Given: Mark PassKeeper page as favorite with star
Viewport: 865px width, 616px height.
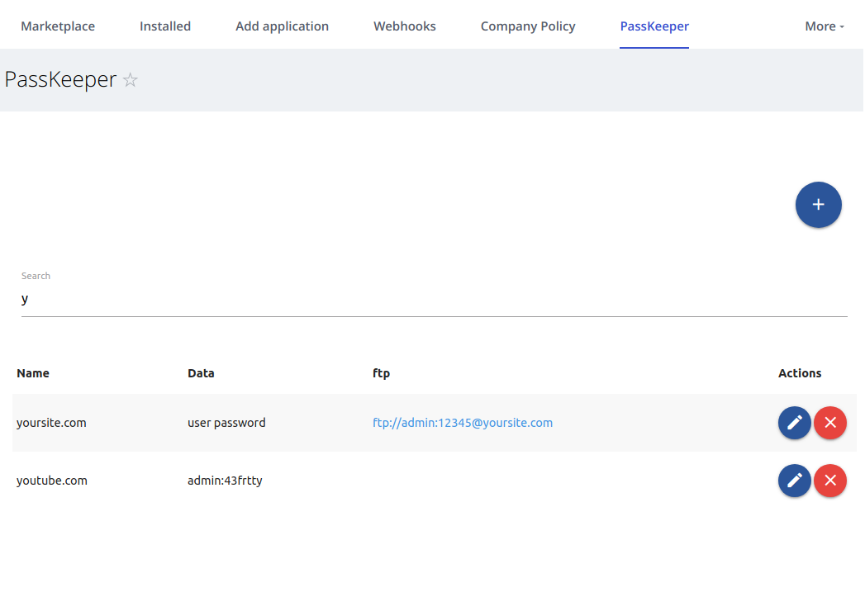Looking at the screenshot, I should point(131,80).
